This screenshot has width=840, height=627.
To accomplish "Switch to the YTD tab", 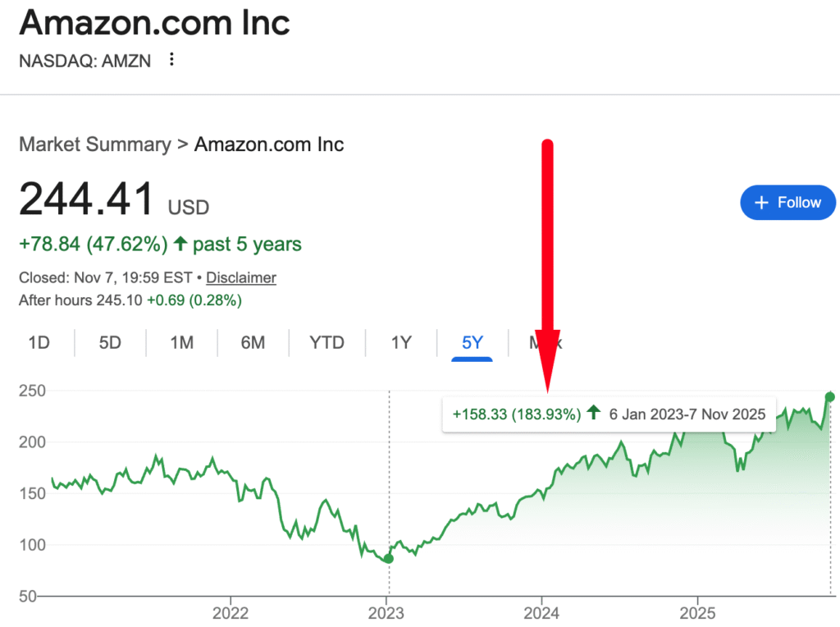I will [x=326, y=342].
